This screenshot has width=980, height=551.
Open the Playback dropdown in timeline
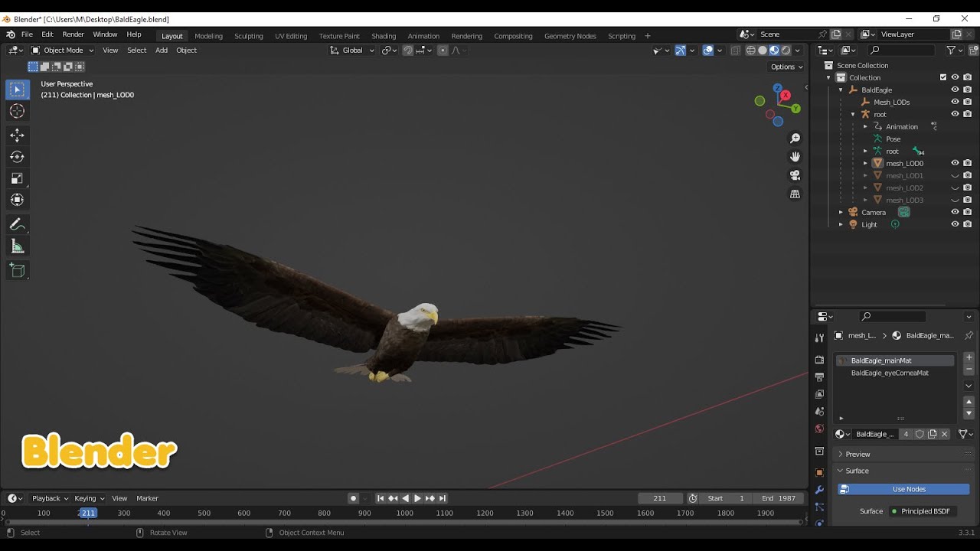pyautogui.click(x=49, y=498)
